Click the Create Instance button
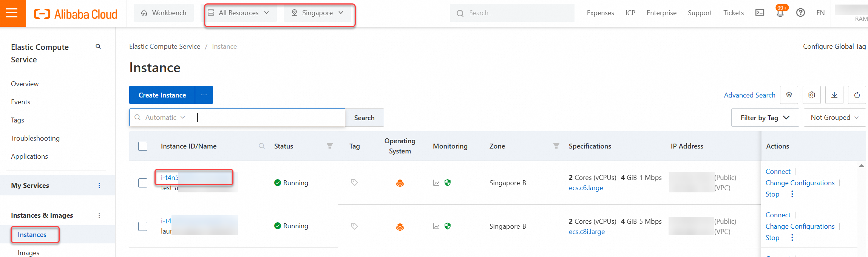This screenshot has width=868, height=257. 162,95
